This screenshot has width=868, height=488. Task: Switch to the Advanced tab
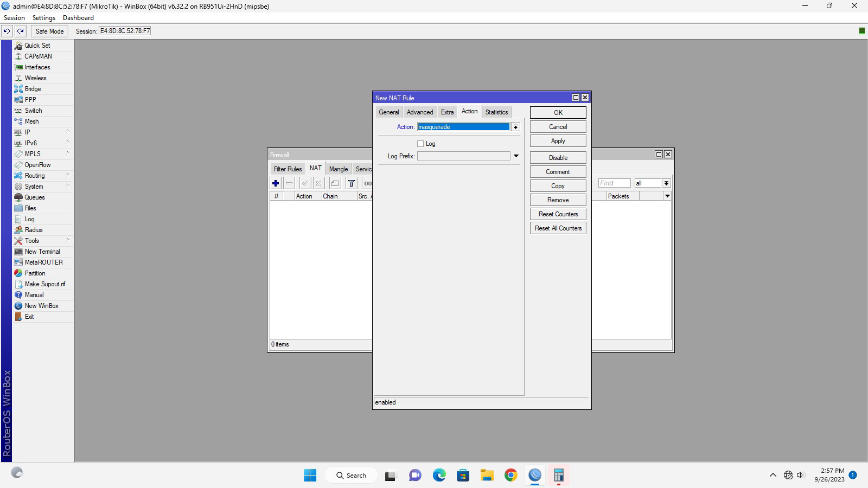click(420, 112)
